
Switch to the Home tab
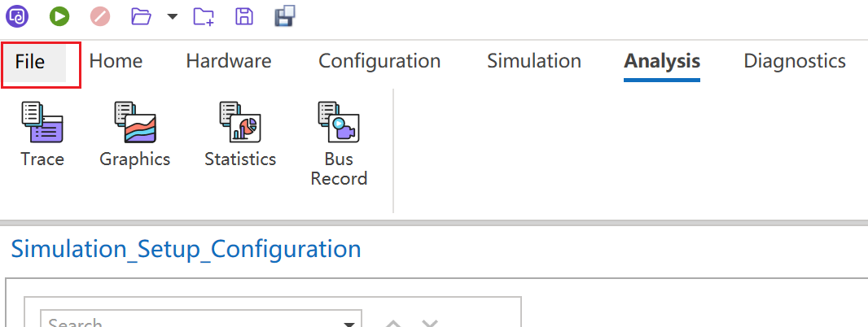(x=116, y=61)
